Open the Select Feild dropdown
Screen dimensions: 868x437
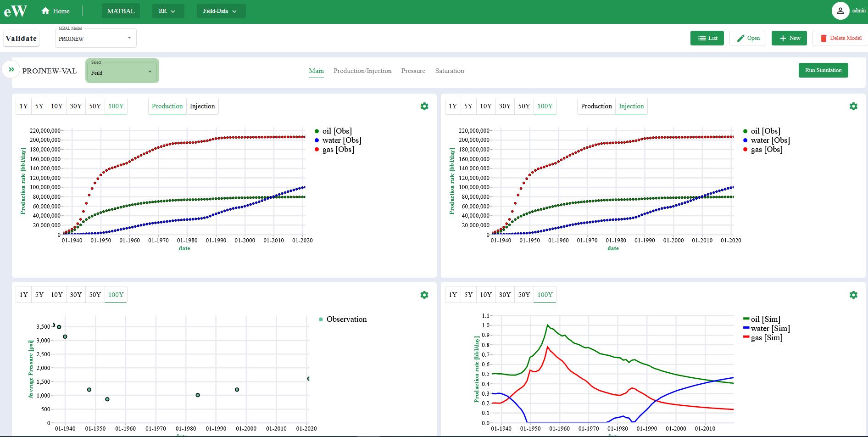122,71
